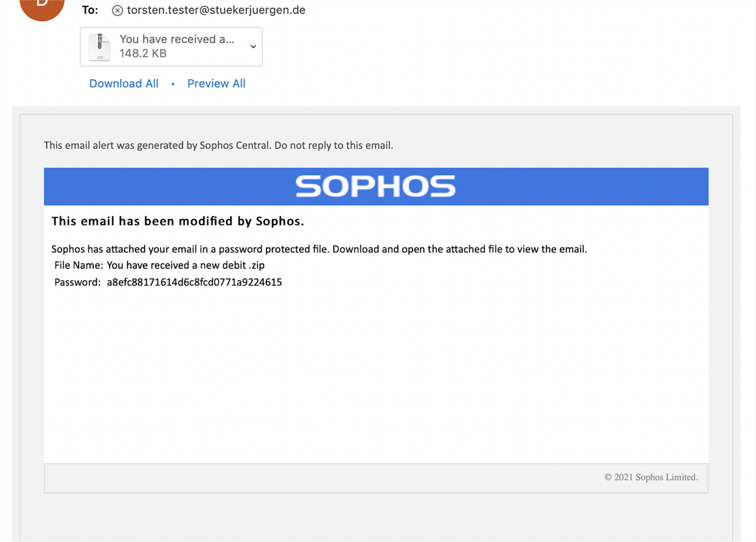Download all attachments via Download All
The width and height of the screenshot is (756, 542).
124,83
